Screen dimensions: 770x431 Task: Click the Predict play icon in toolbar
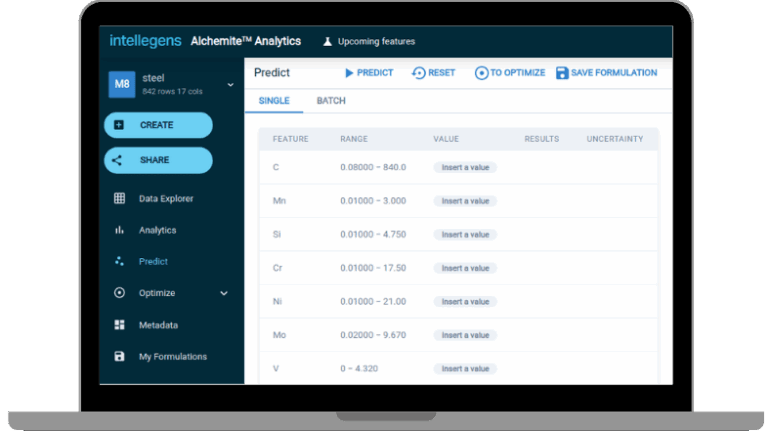tap(349, 73)
